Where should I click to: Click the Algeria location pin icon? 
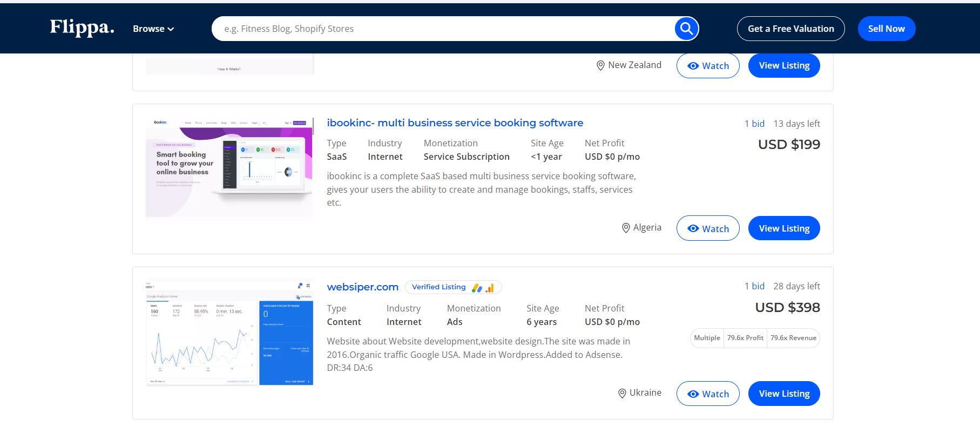[x=626, y=228]
